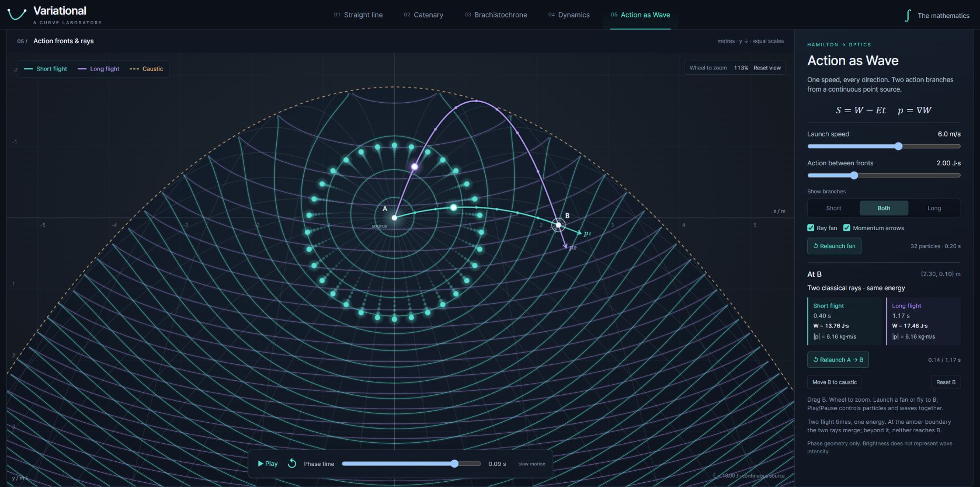Select the Action as Wave tab
This screenshot has width=980, height=487.
point(641,15)
